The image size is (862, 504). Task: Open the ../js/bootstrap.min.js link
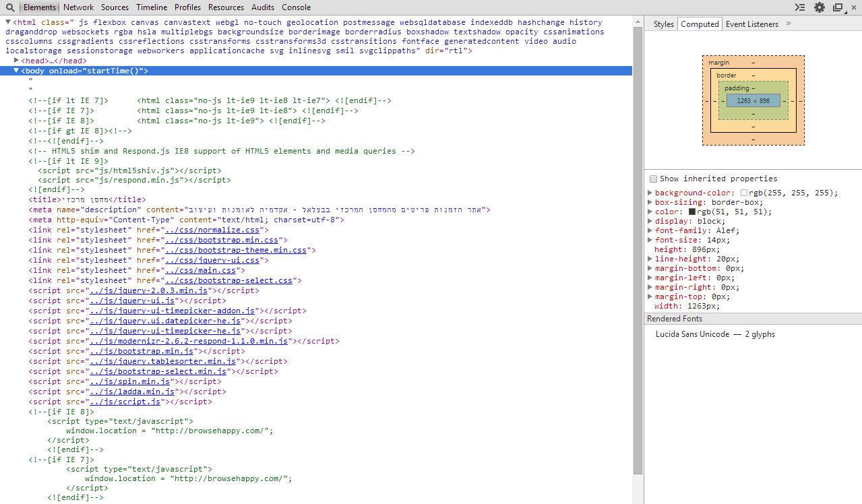(x=140, y=351)
